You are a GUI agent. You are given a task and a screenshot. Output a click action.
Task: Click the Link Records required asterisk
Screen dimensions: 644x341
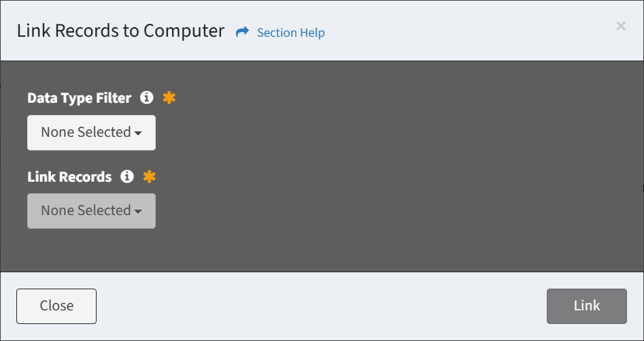tap(149, 177)
